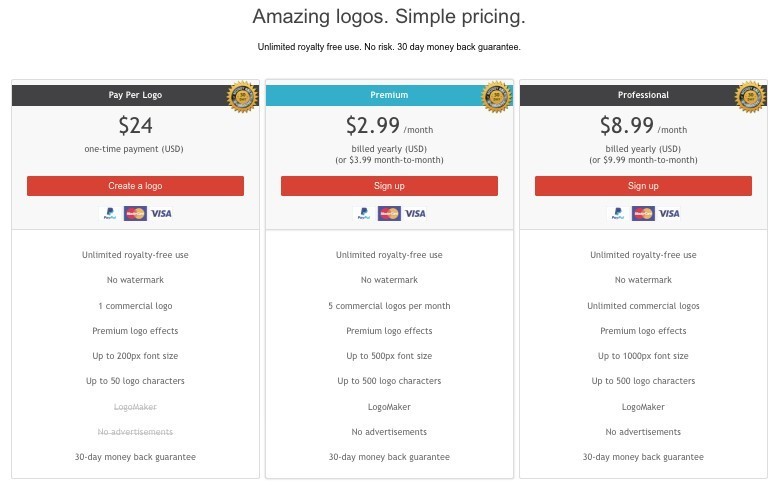The height and width of the screenshot is (492, 784).
Task: Sign up for the Professional plan
Action: click(644, 186)
